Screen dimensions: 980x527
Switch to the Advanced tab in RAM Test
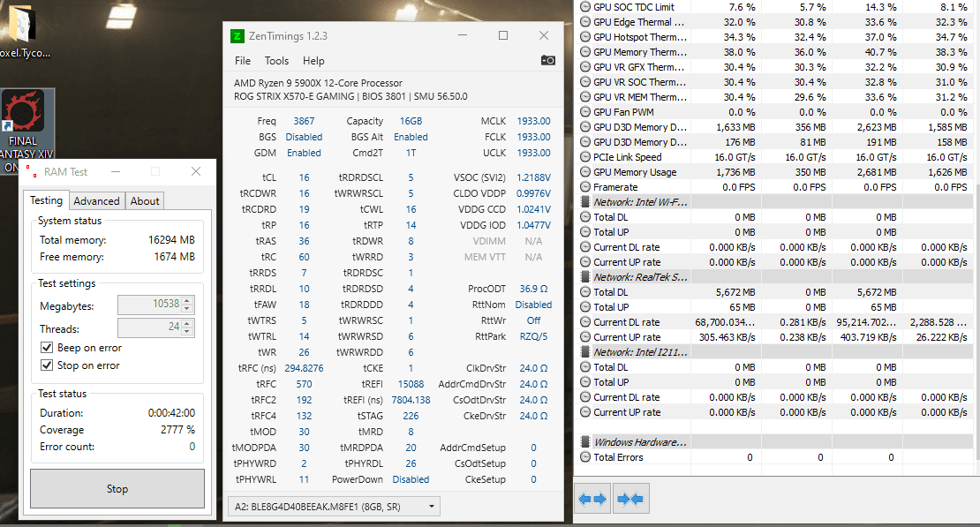tap(96, 200)
